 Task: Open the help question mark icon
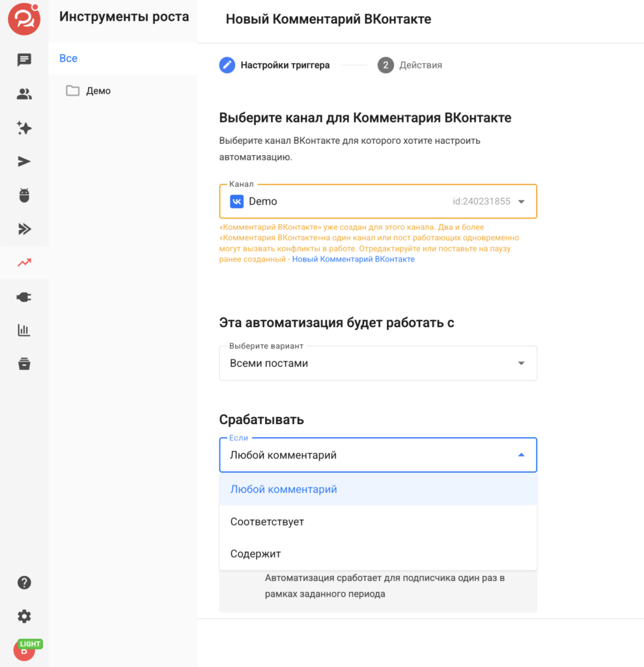(24, 583)
